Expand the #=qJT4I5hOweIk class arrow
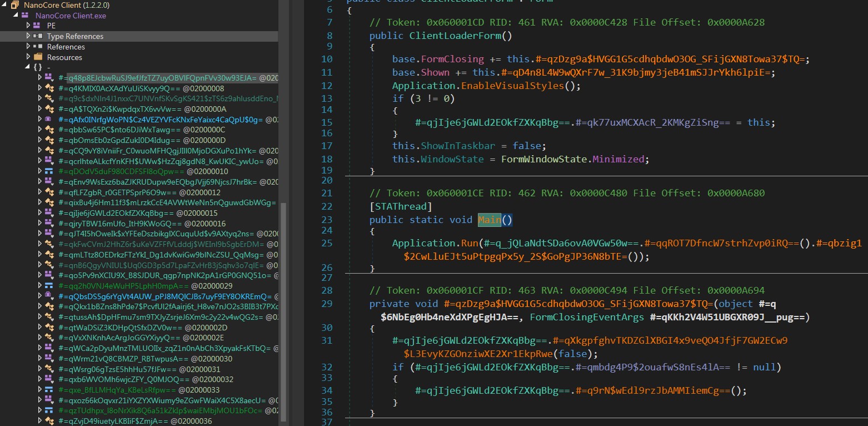 point(39,234)
